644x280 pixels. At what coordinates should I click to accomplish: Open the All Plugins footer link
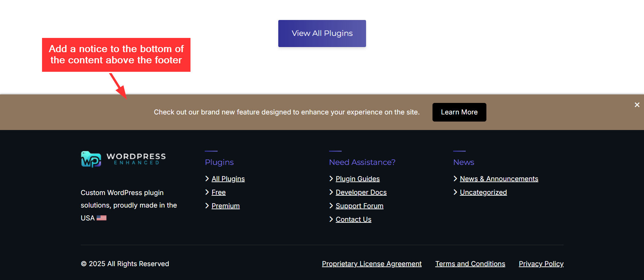coord(228,179)
